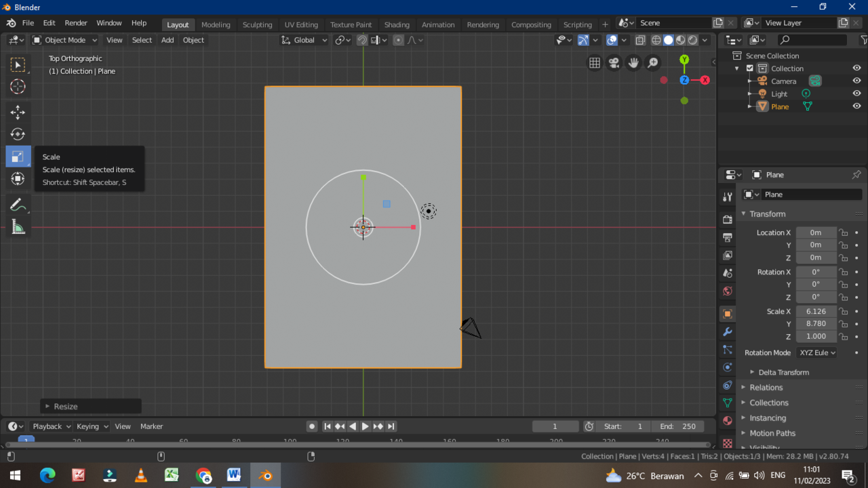868x488 pixels.
Task: Activate the Transform tool
Action: pyautogui.click(x=18, y=178)
